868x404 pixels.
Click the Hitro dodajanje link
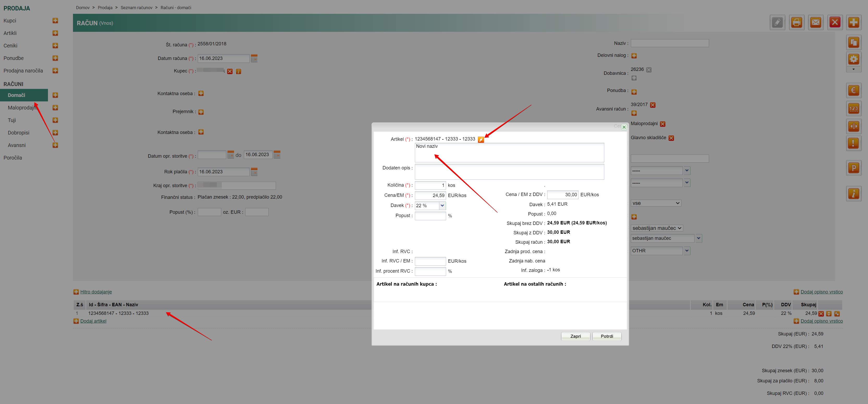96,292
